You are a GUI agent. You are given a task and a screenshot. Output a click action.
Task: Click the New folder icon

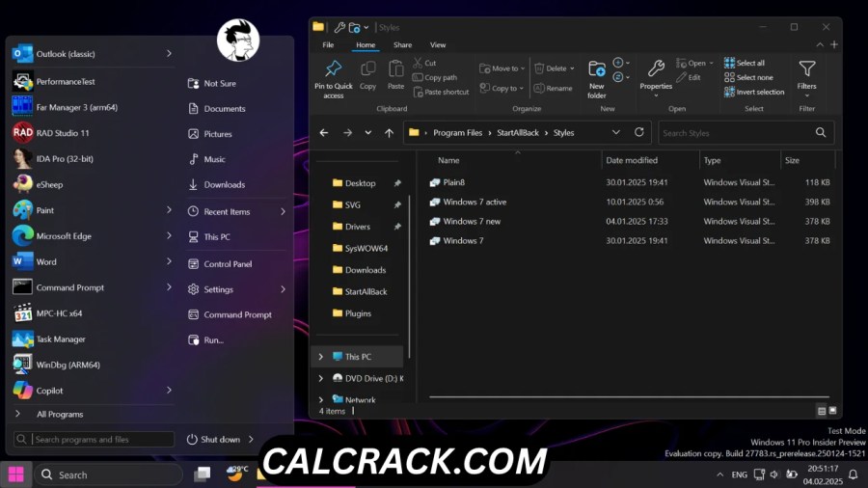(x=596, y=69)
